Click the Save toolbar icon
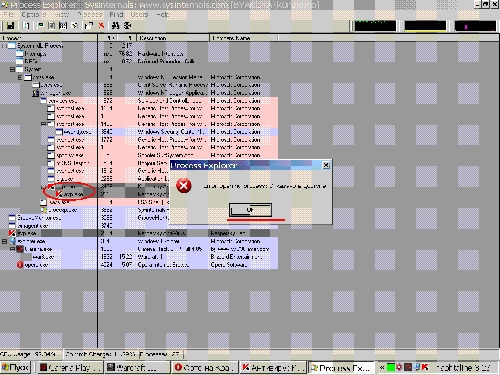This screenshot has height=375, width=500. pos(10,26)
